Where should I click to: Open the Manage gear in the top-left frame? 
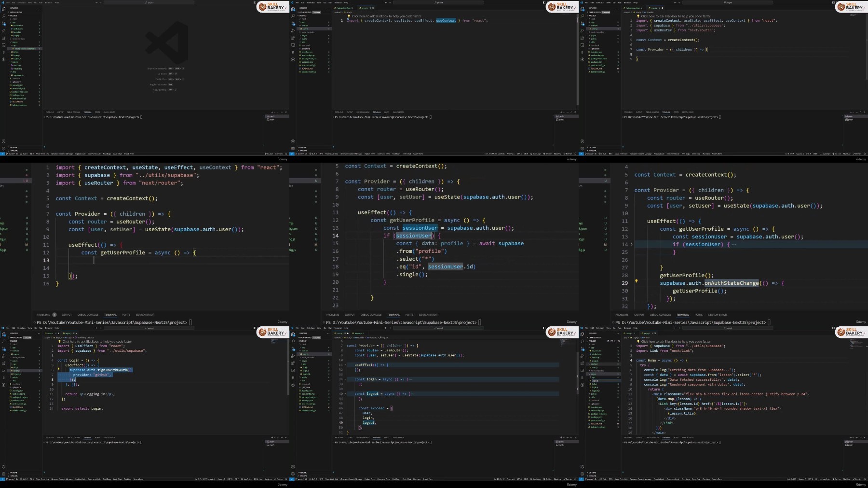[4, 148]
